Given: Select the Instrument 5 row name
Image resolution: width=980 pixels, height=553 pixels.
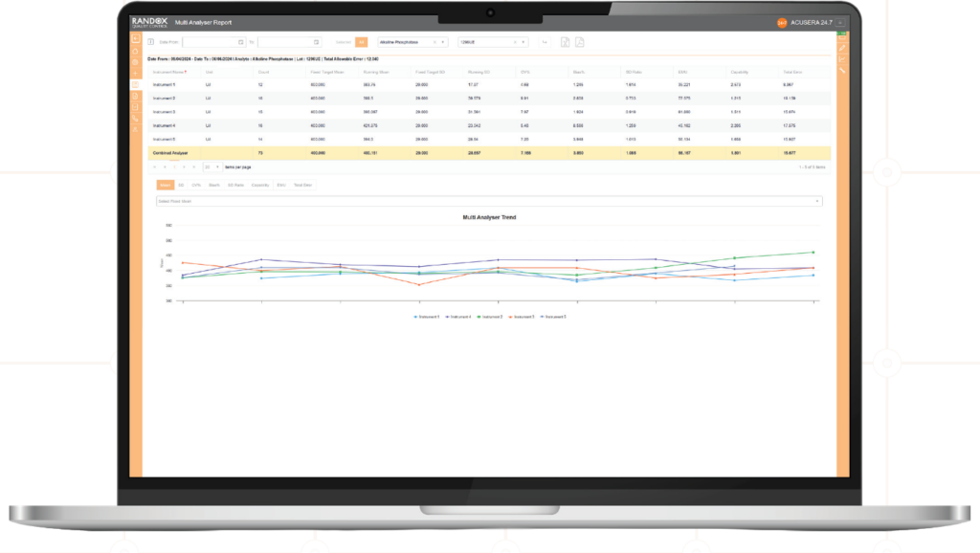Looking at the screenshot, I should click(165, 140).
